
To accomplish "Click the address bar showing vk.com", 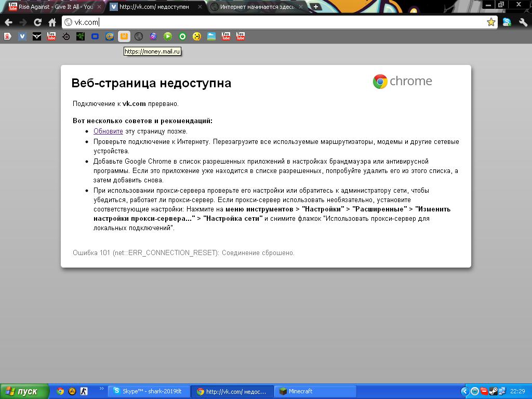I will tap(280, 22).
